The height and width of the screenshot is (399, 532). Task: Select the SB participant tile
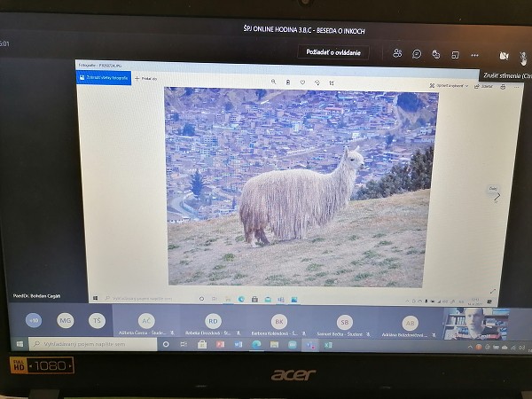[345, 323]
